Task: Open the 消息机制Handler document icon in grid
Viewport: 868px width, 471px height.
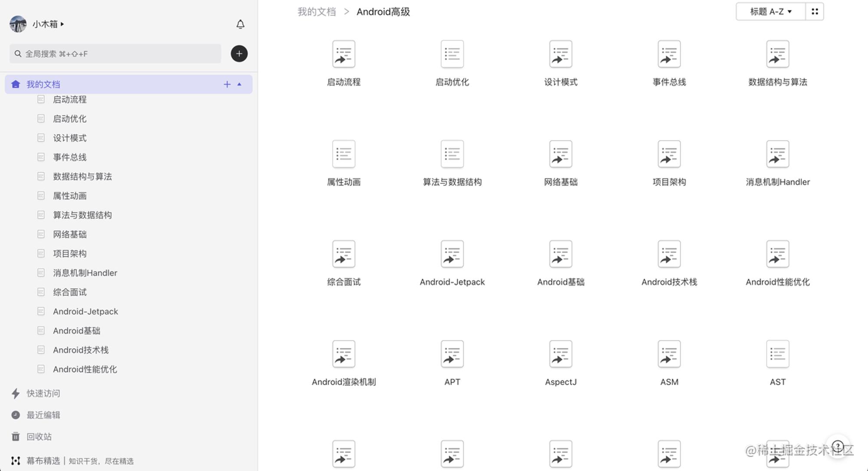Action: [x=778, y=154]
